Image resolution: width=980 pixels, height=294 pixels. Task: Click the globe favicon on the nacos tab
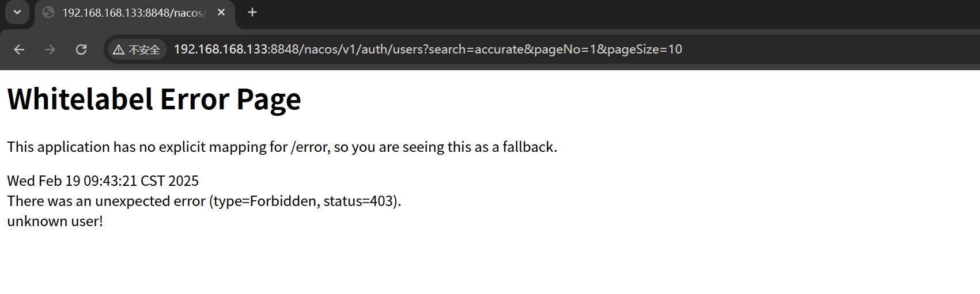click(x=48, y=13)
